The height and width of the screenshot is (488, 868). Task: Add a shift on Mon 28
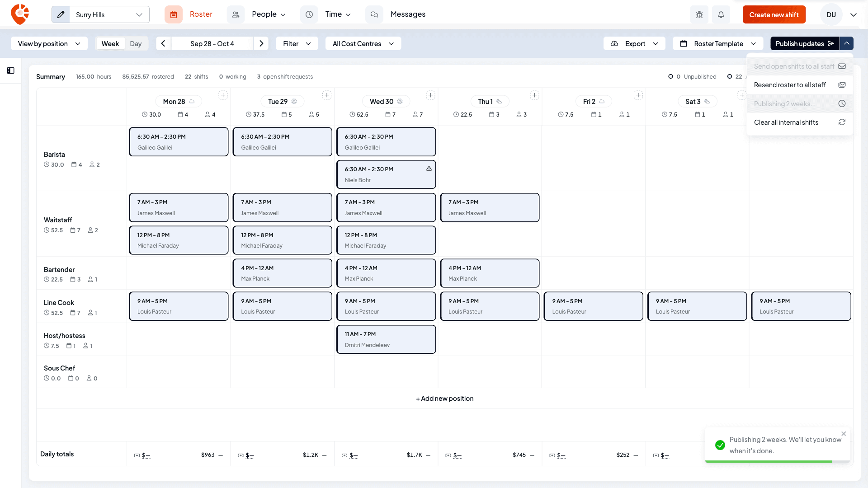point(223,95)
